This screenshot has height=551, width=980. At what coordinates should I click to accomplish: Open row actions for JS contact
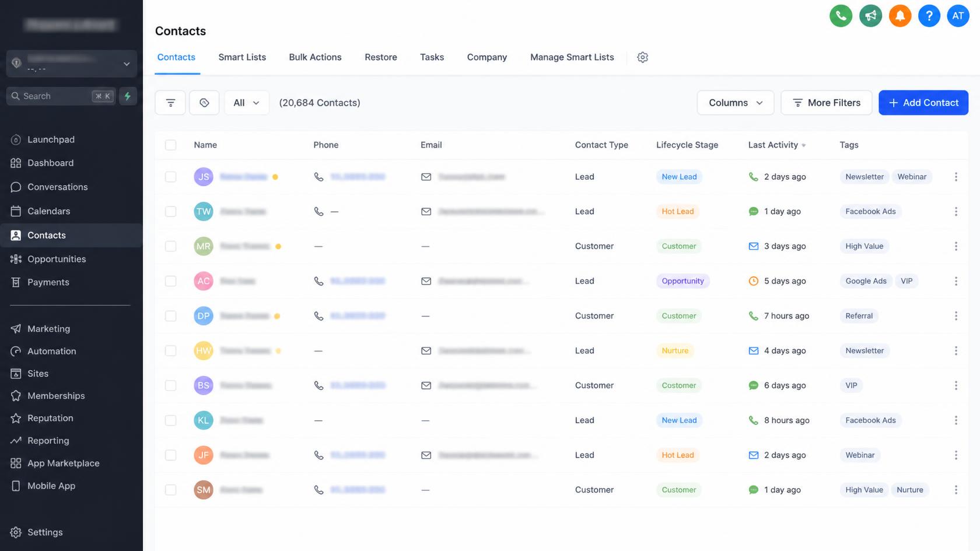(956, 177)
